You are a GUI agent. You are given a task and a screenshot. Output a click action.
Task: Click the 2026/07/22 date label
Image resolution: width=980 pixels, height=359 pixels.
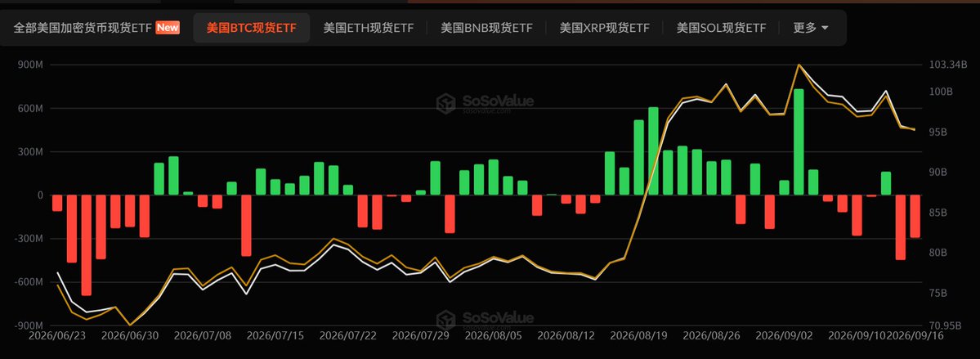348,335
